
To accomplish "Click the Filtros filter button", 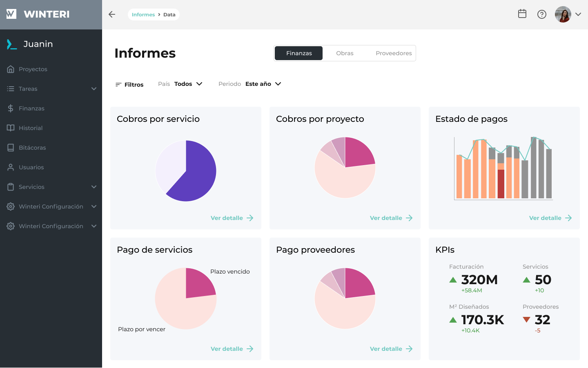I will (129, 85).
